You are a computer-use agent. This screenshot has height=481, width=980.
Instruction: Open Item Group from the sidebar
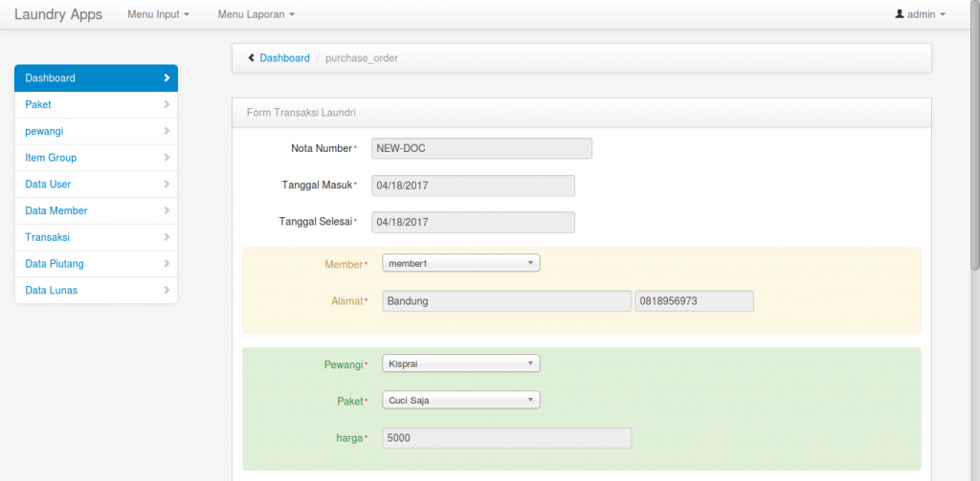(97, 158)
